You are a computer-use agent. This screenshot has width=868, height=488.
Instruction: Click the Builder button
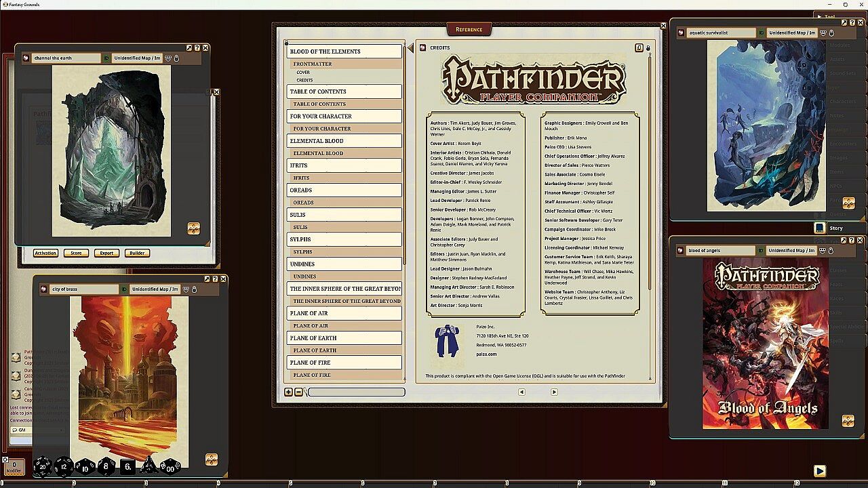[x=137, y=253]
